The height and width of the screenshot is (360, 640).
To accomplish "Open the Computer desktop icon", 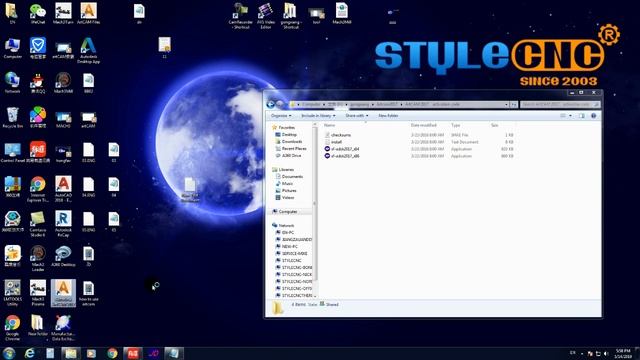I will coord(12,49).
